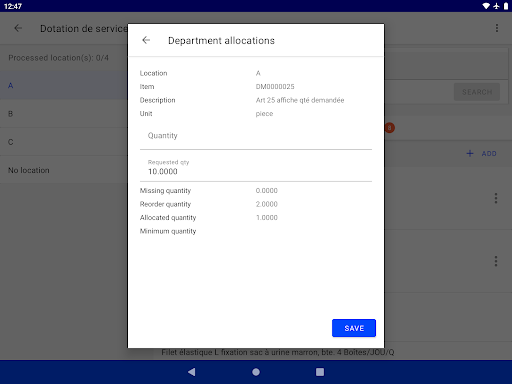512x384 pixels.
Task: Click back arrow beside Dotation de service
Action: coord(18,28)
